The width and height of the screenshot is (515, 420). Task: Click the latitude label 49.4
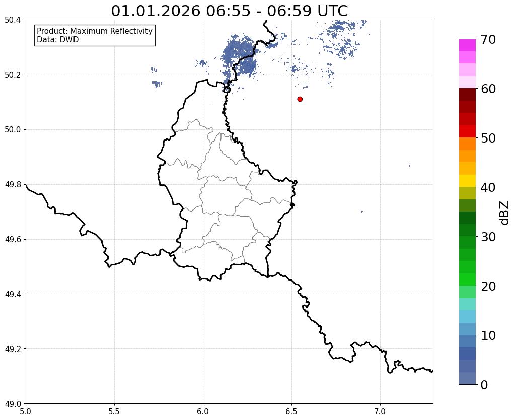pos(13,294)
